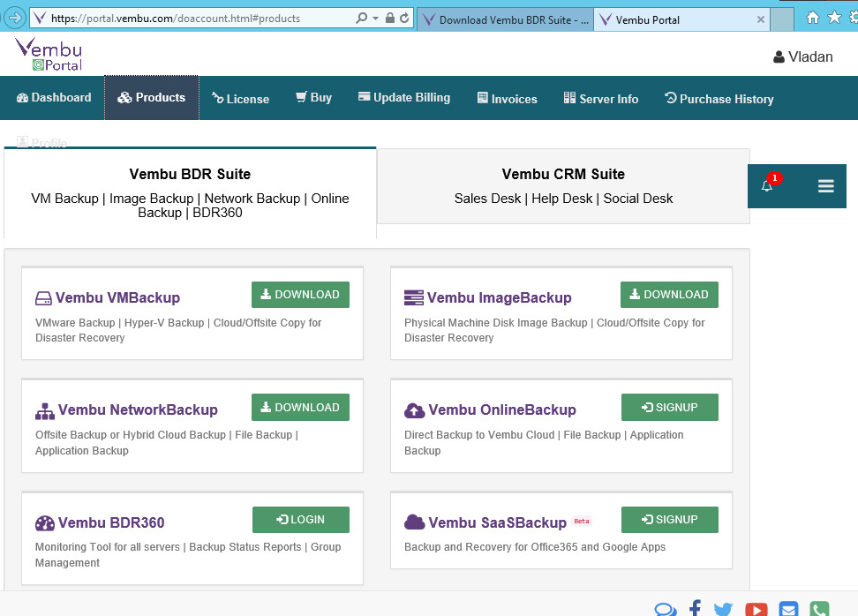This screenshot has height=616, width=858.
Task: Open the live chat bubble icon
Action: click(x=666, y=609)
